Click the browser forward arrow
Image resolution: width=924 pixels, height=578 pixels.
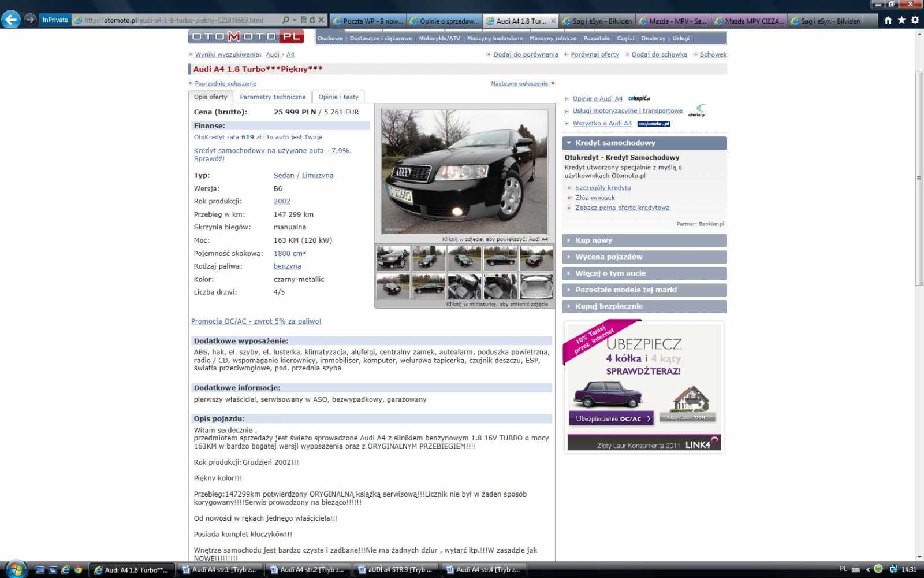pyautogui.click(x=30, y=20)
